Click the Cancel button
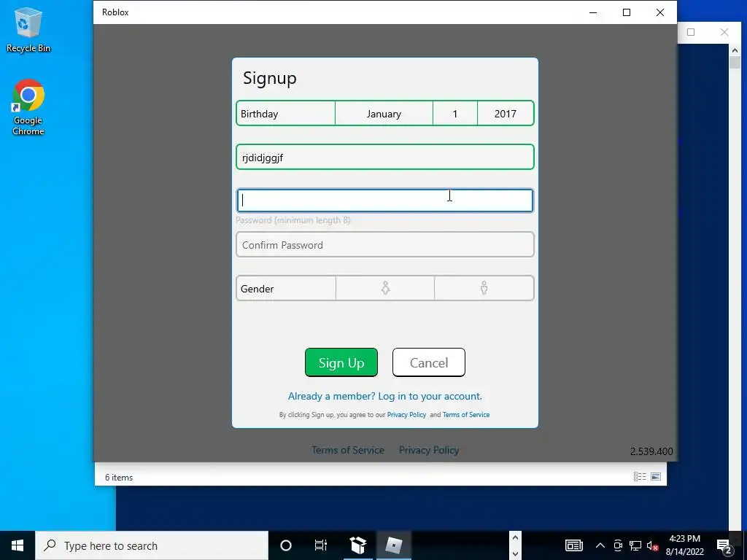Viewport: 747px width, 560px height. tap(429, 362)
